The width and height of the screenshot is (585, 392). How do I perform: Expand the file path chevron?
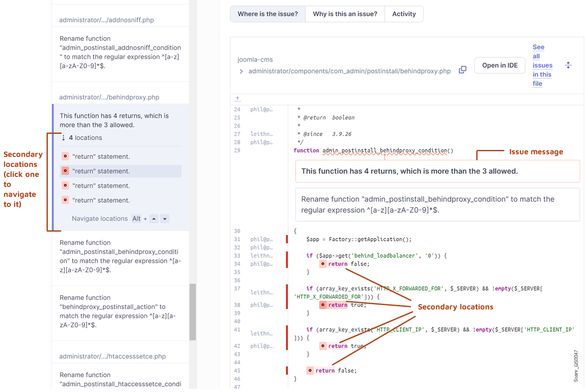pos(241,71)
